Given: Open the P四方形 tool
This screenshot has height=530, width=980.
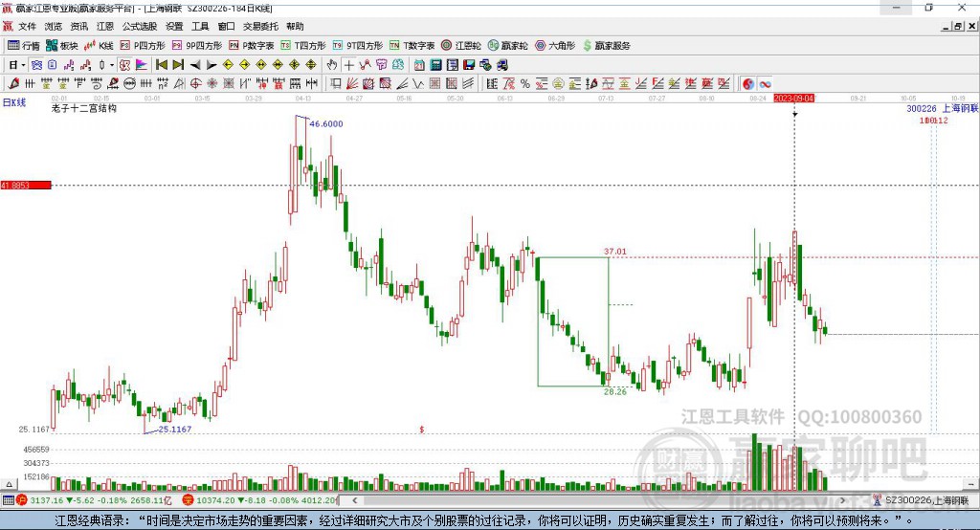Looking at the screenshot, I should [x=143, y=46].
